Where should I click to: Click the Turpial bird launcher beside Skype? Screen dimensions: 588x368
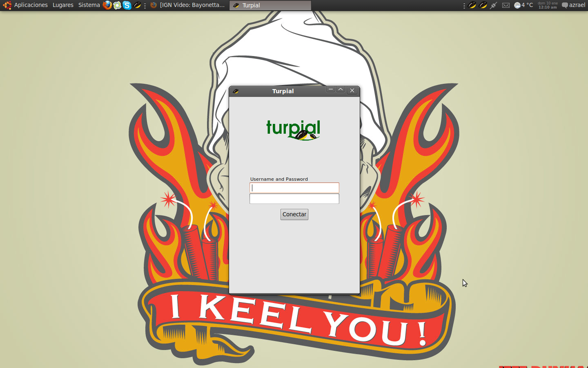coord(137,5)
